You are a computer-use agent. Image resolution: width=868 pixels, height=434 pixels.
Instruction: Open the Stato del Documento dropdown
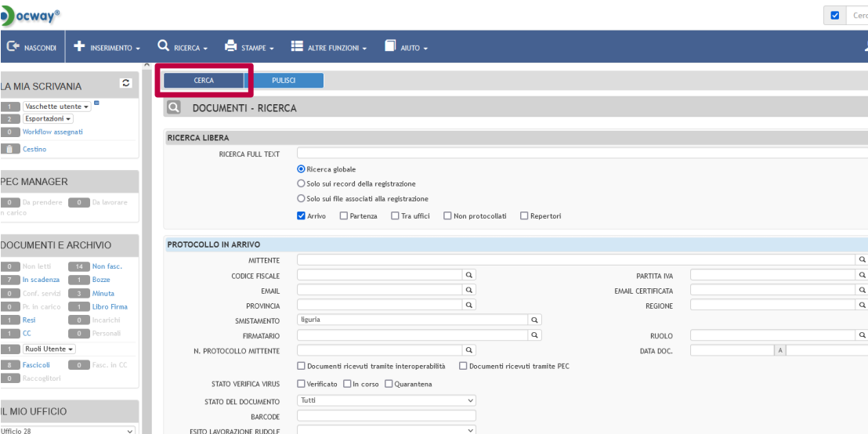(x=386, y=400)
